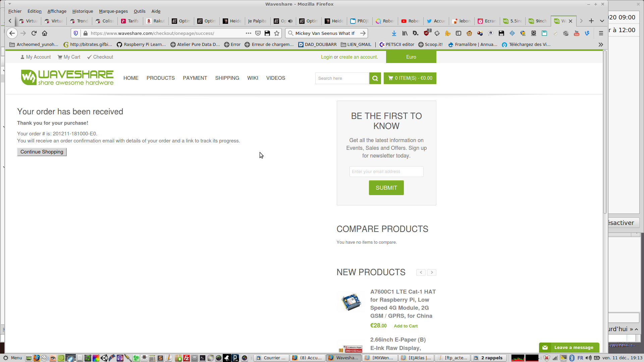Click the newsletter email address field

(x=386, y=172)
